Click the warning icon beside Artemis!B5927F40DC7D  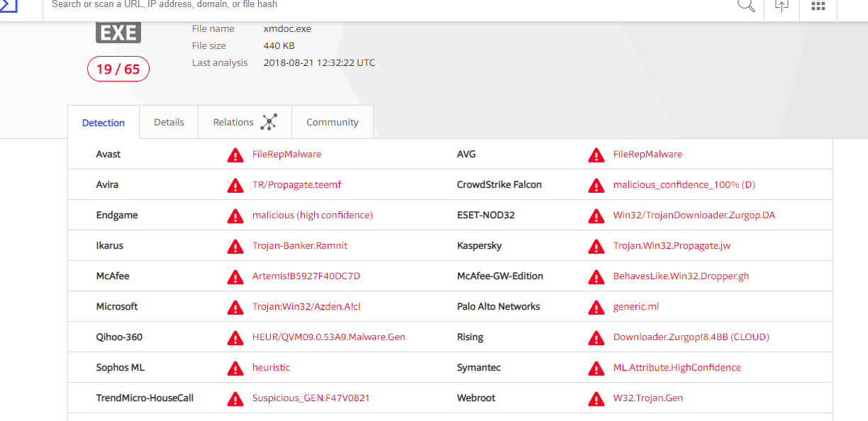(x=235, y=276)
